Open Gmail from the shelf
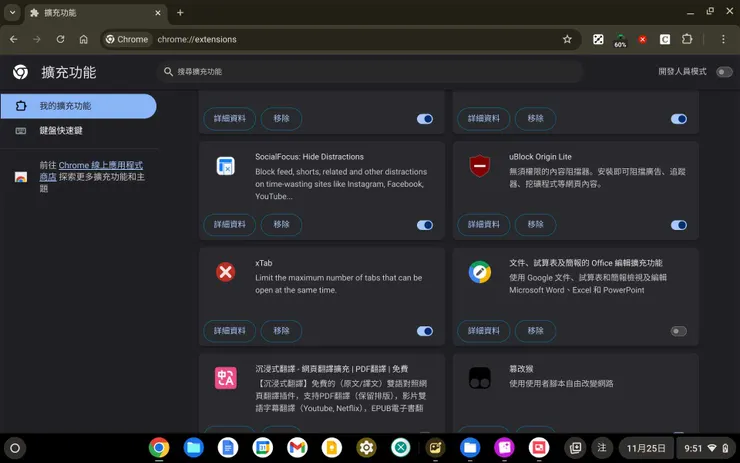The image size is (740, 463). [297, 447]
